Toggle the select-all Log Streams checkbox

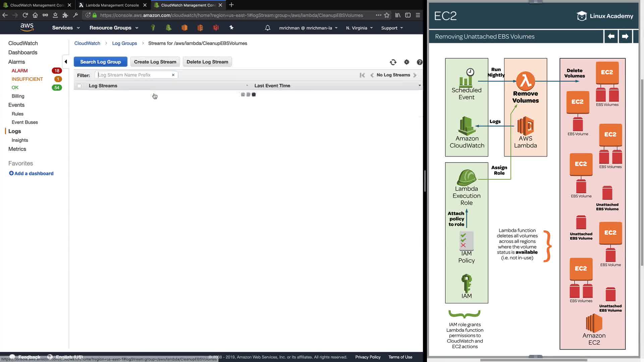(79, 86)
